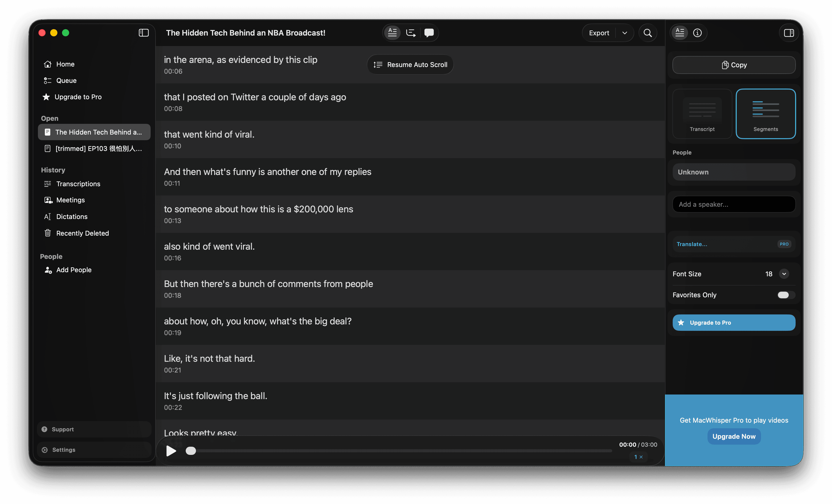Toggle the left sidebar panel icon

tap(143, 33)
